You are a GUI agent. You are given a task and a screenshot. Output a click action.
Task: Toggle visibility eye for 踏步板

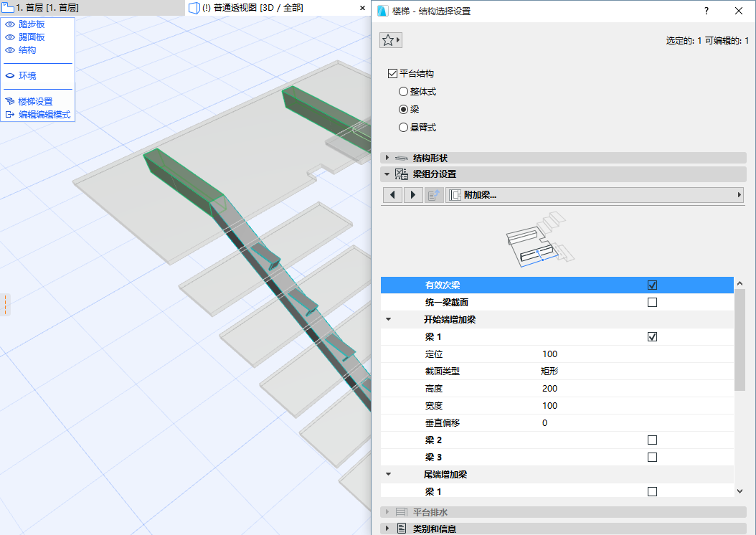click(9, 24)
